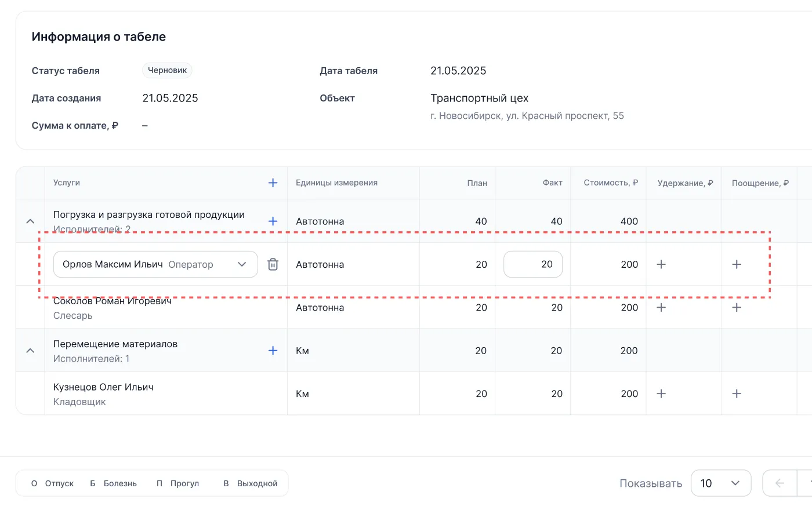Screen dimensions: 812x510
Task: Click Перемещение материалов service name
Action: pos(115,344)
